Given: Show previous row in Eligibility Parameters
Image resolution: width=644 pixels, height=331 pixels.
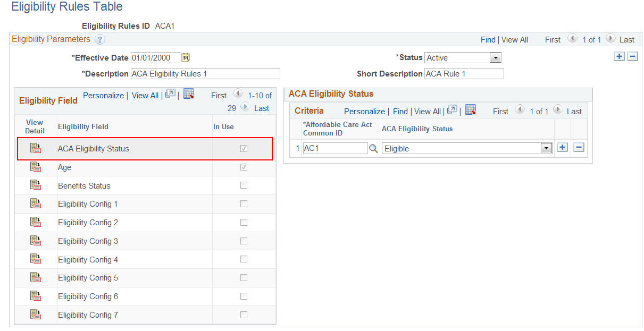Looking at the screenshot, I should 572,39.
